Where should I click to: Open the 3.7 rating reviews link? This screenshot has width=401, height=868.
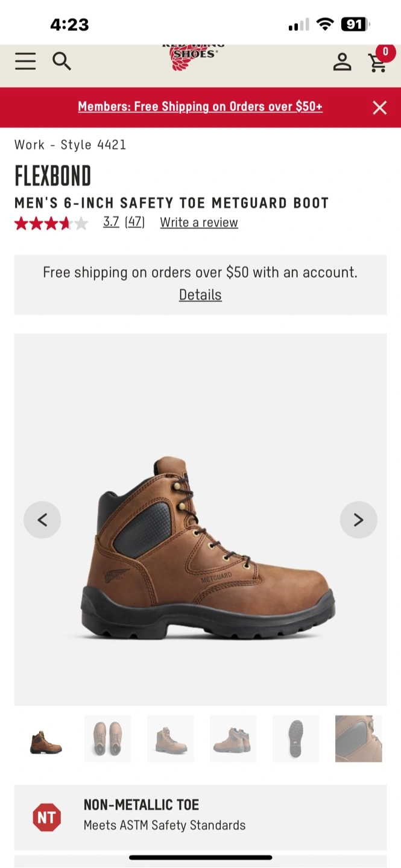tap(124, 222)
